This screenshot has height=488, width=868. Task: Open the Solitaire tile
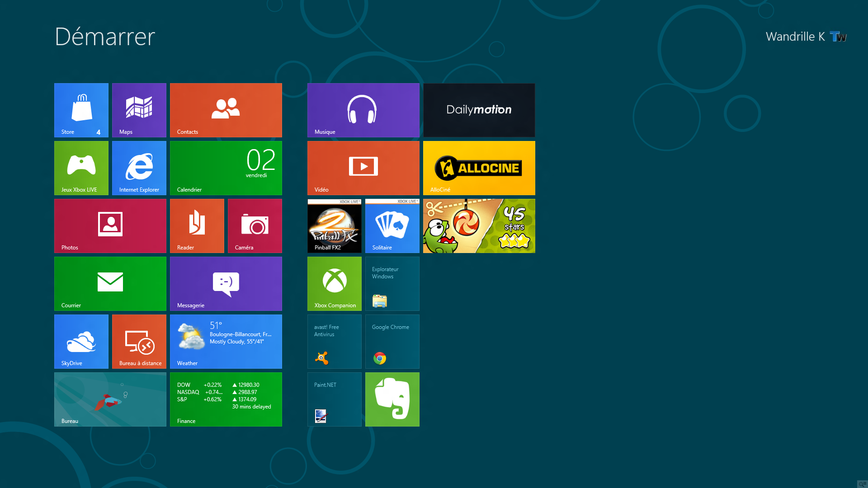392,226
